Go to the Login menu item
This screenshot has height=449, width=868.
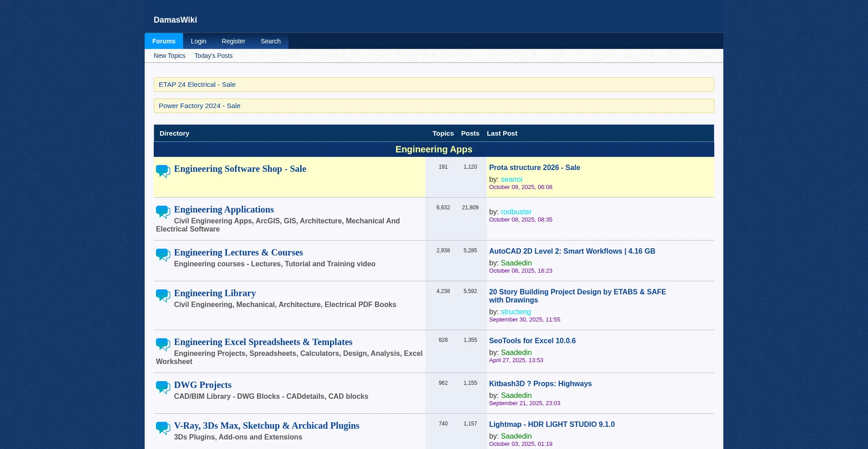click(x=198, y=41)
